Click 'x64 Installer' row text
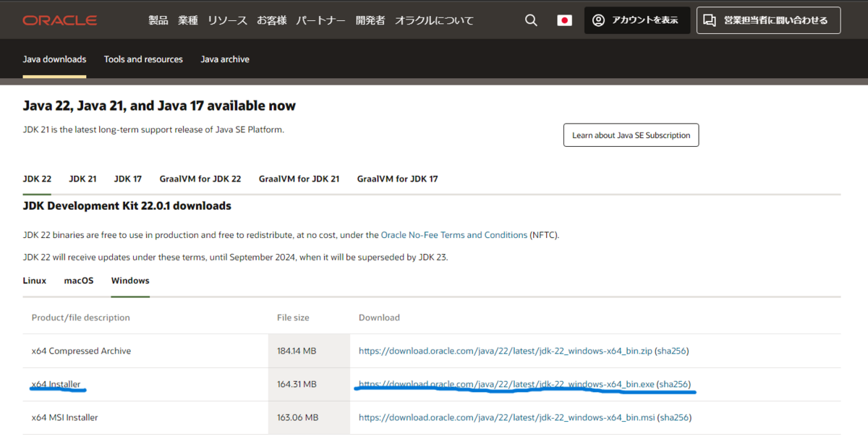 click(x=56, y=384)
